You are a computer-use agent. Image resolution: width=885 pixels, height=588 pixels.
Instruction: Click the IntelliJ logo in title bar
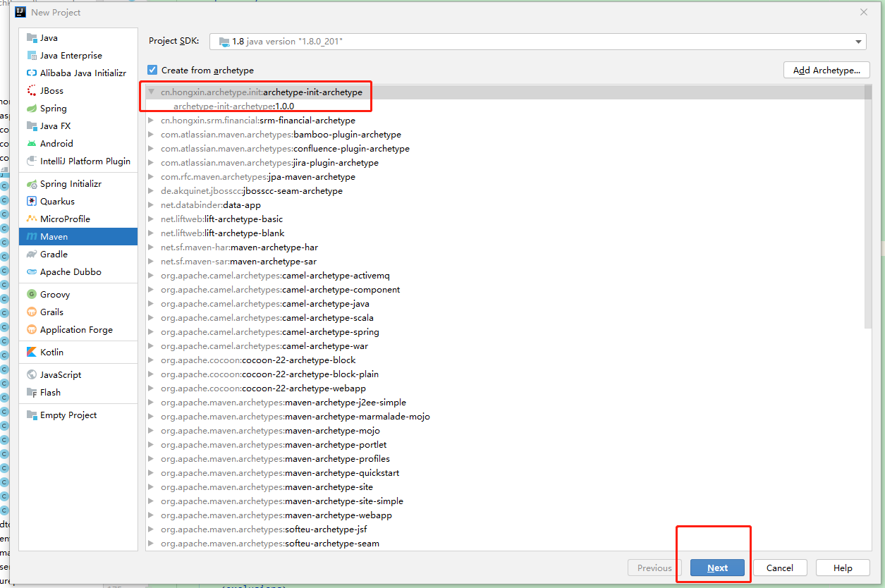click(20, 12)
